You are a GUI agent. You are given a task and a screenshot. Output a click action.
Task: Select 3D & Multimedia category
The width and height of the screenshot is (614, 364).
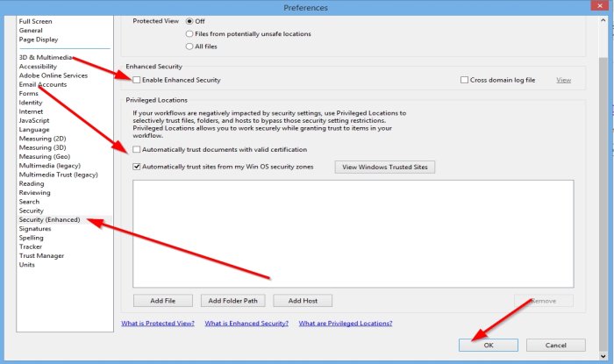pos(46,58)
